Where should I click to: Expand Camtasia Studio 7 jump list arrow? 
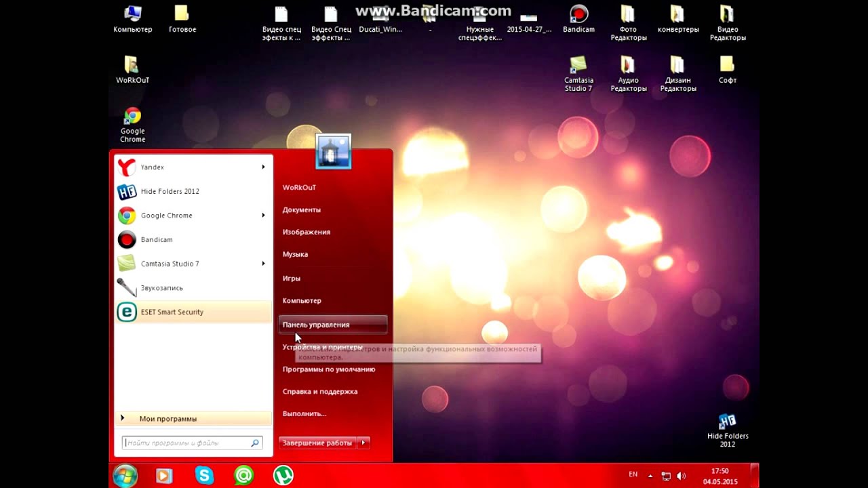coord(263,263)
